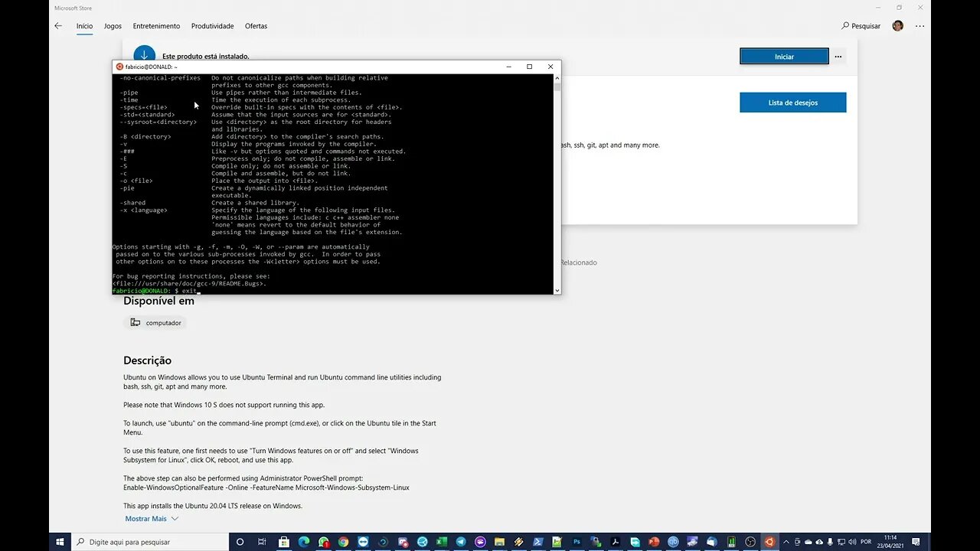Open Microsoft Store from the taskbar

tap(284, 542)
